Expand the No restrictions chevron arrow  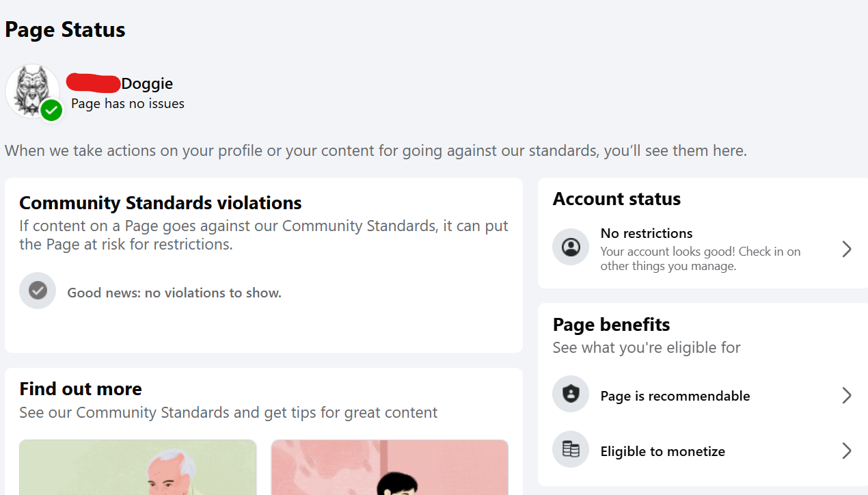pos(847,249)
